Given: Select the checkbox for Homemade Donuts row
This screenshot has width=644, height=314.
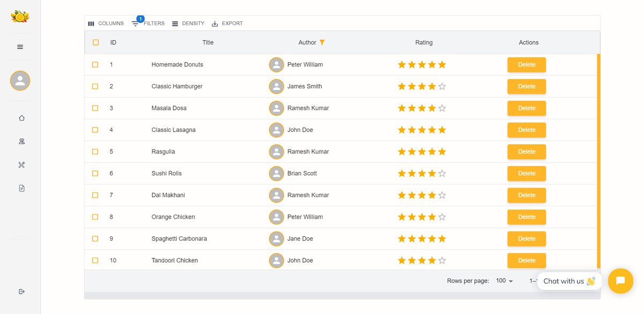Looking at the screenshot, I should click(x=95, y=65).
